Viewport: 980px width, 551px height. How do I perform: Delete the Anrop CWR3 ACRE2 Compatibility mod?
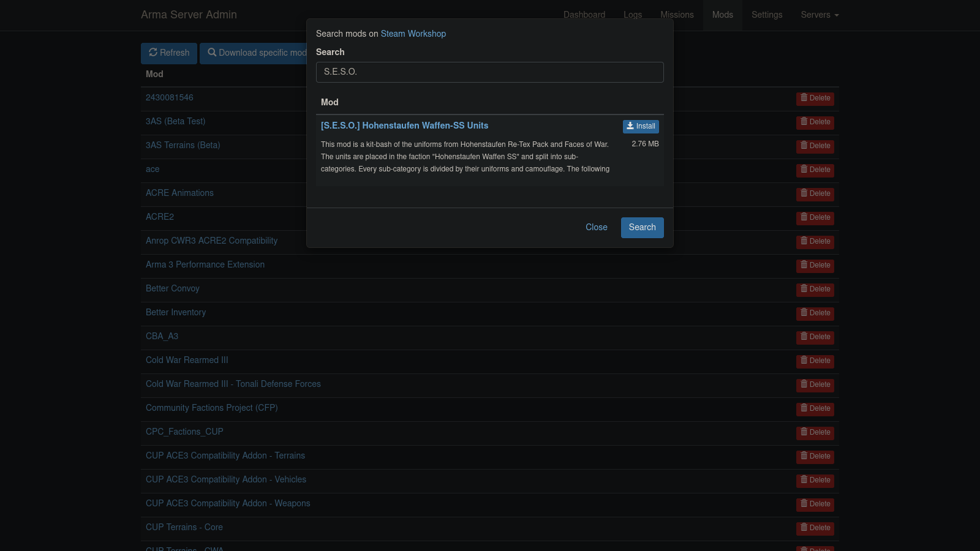coord(815,242)
